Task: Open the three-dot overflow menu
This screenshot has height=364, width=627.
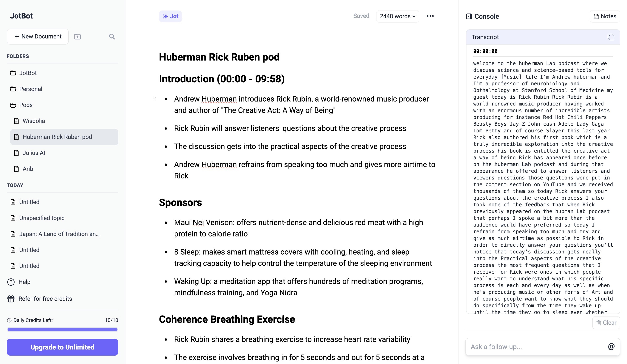Action: 430,16
